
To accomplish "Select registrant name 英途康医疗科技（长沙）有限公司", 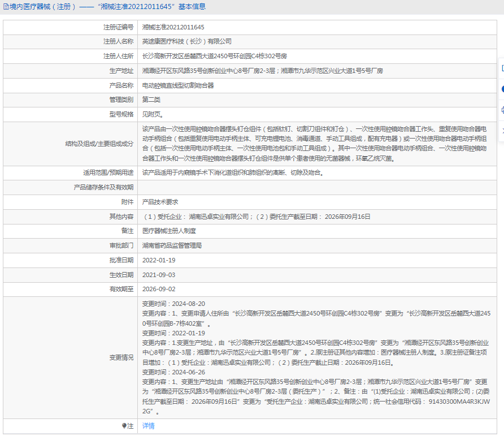I will tap(187, 41).
